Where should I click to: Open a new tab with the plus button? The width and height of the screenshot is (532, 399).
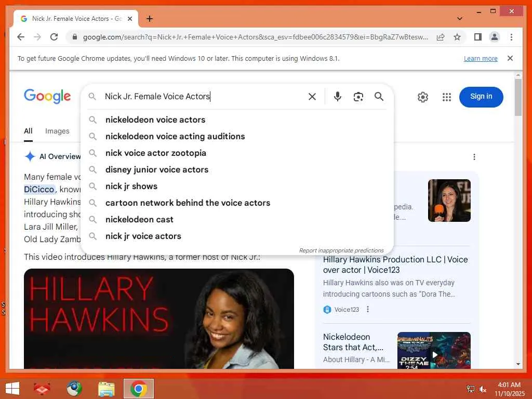point(149,19)
